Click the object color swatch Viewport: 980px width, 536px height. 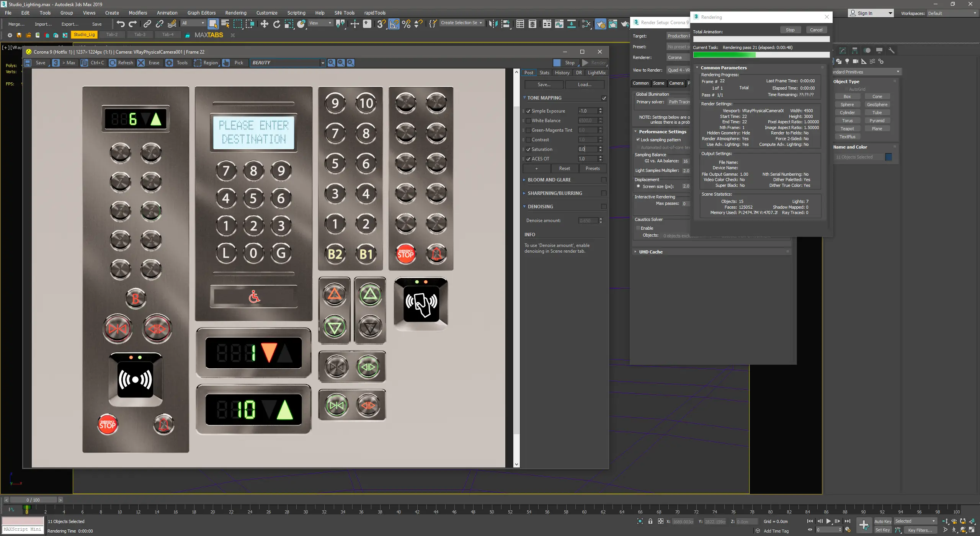pyautogui.click(x=889, y=157)
